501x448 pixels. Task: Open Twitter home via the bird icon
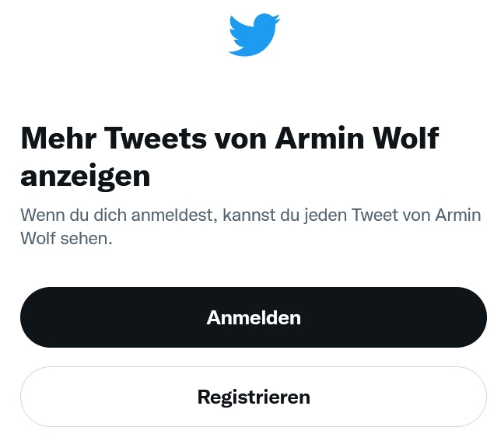pos(254,35)
